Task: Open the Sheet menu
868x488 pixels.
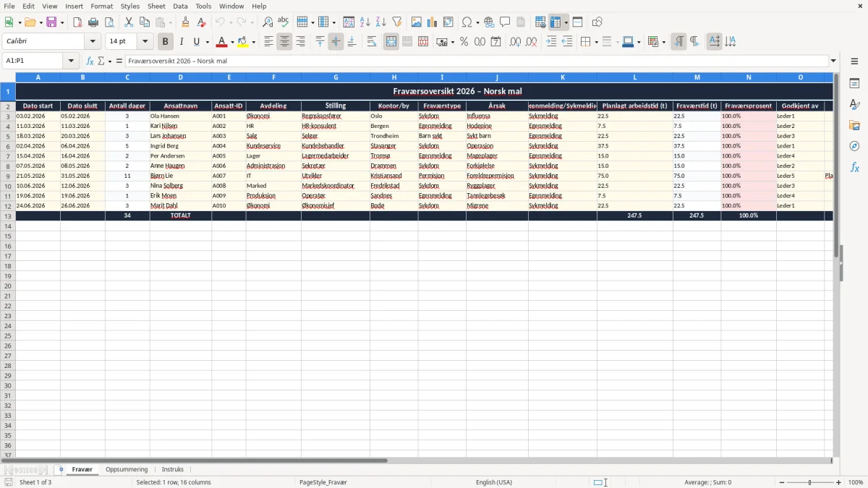Action: [156, 6]
